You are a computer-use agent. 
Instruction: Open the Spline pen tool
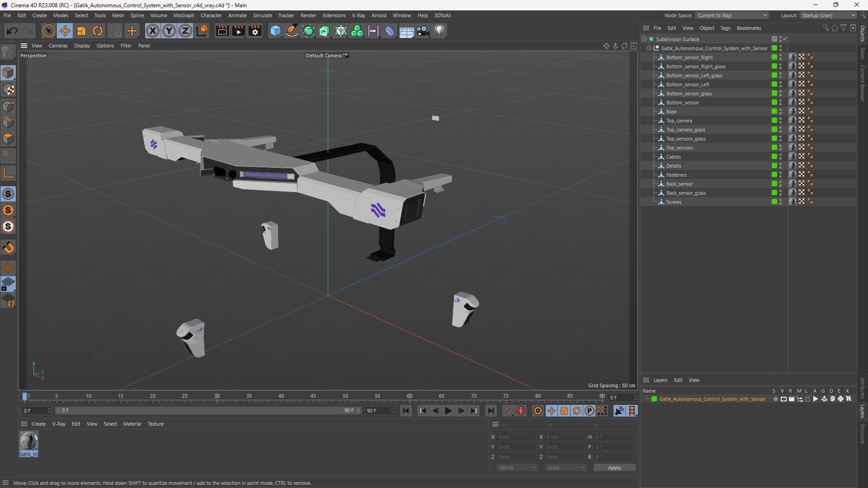pos(292,31)
